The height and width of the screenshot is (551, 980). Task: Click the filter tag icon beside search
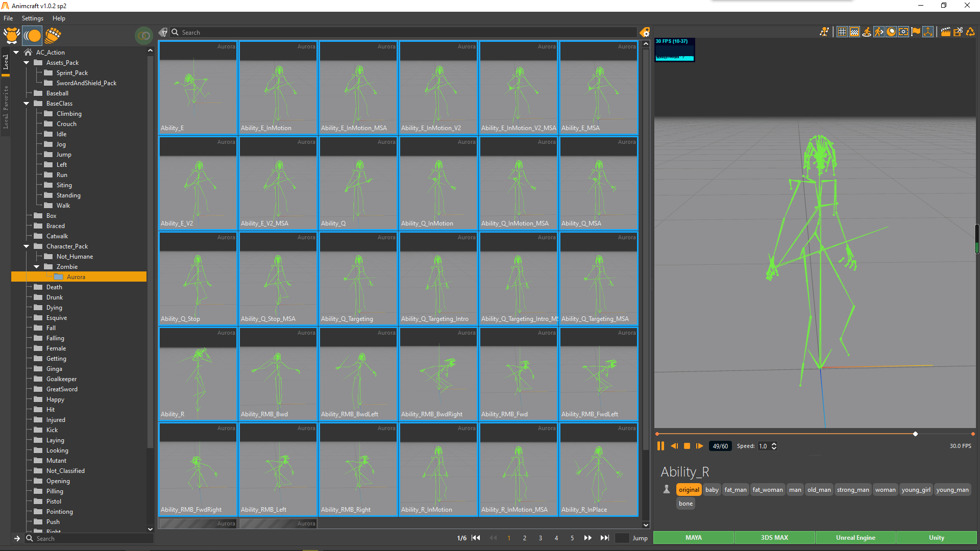163,32
